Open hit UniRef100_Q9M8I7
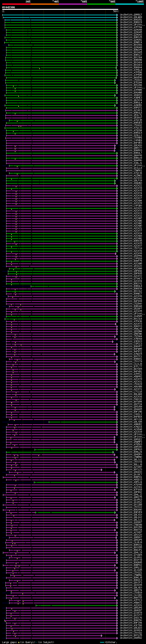This screenshot has width=146, height=644. point(131,15)
